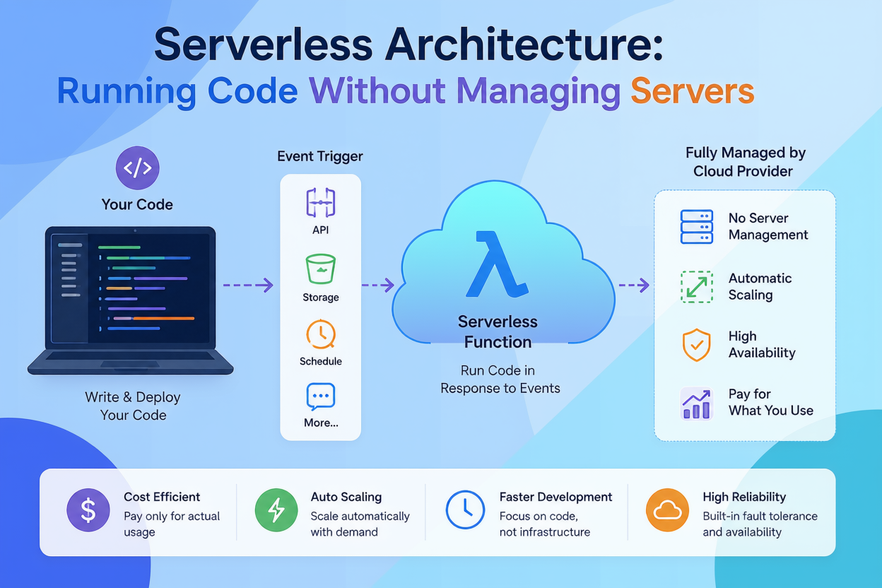Click the 'More...' label

pos(321,423)
